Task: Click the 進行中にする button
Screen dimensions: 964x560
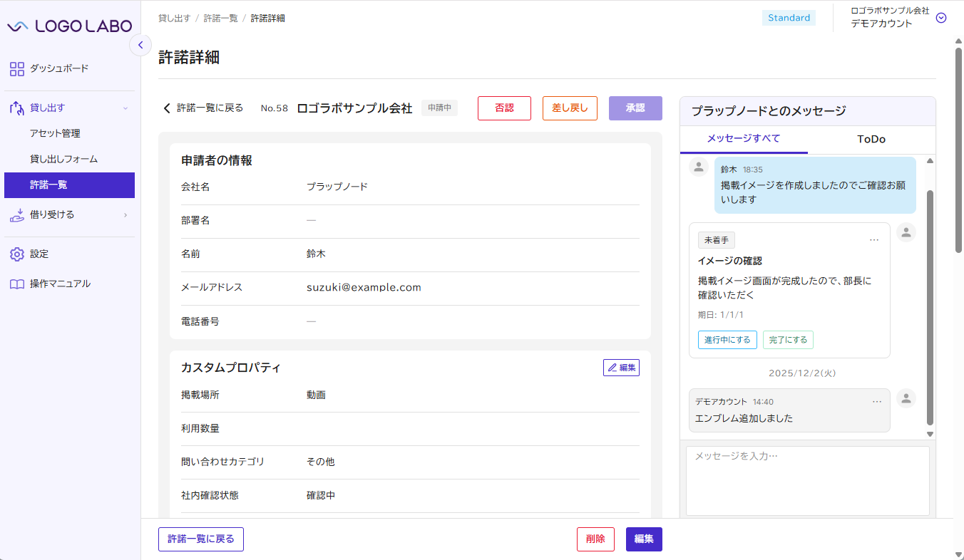Action: point(727,340)
